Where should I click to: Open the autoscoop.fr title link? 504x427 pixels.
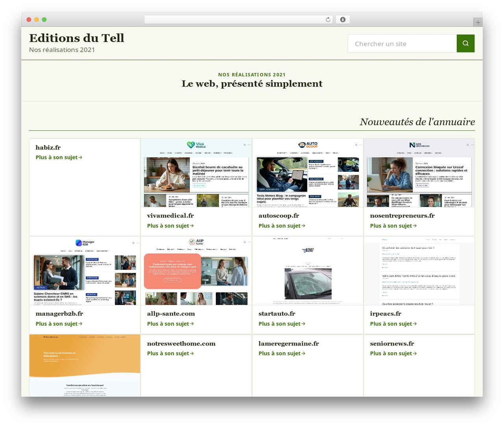coord(279,215)
